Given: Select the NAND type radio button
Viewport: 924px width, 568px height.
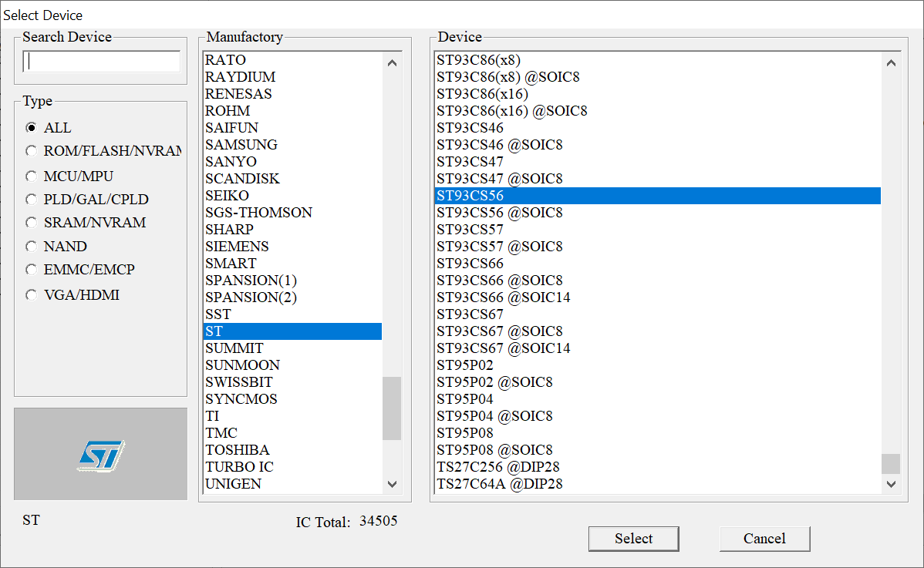Looking at the screenshot, I should pos(31,246).
